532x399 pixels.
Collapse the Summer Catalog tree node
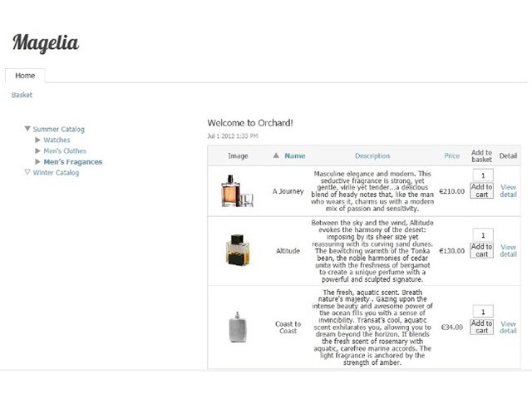pyautogui.click(x=27, y=129)
